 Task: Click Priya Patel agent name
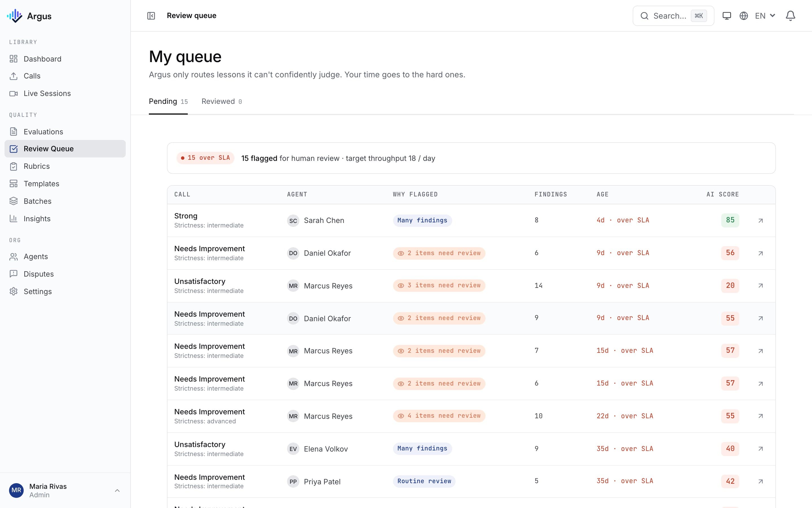click(x=322, y=482)
